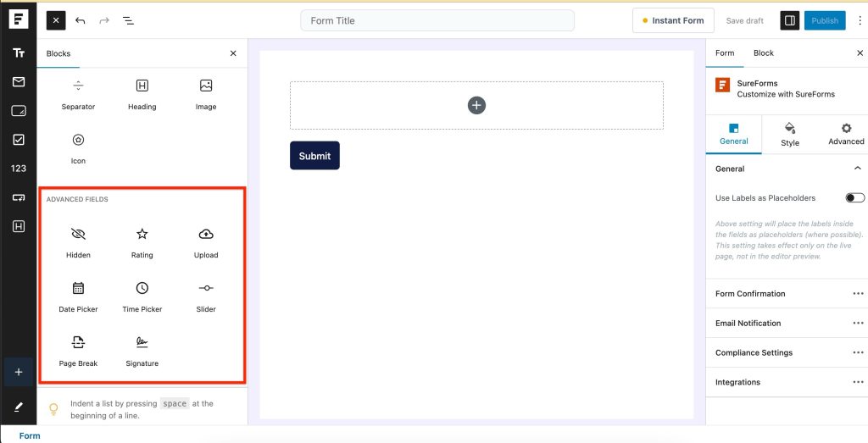Click the Publish button
The image size is (868, 443).
pyautogui.click(x=825, y=20)
